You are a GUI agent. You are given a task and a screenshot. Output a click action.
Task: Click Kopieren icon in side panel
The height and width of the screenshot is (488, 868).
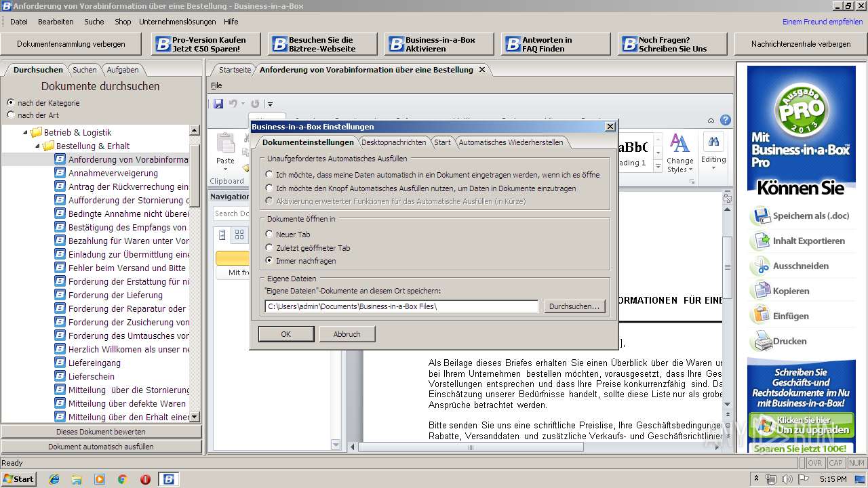[x=761, y=291]
